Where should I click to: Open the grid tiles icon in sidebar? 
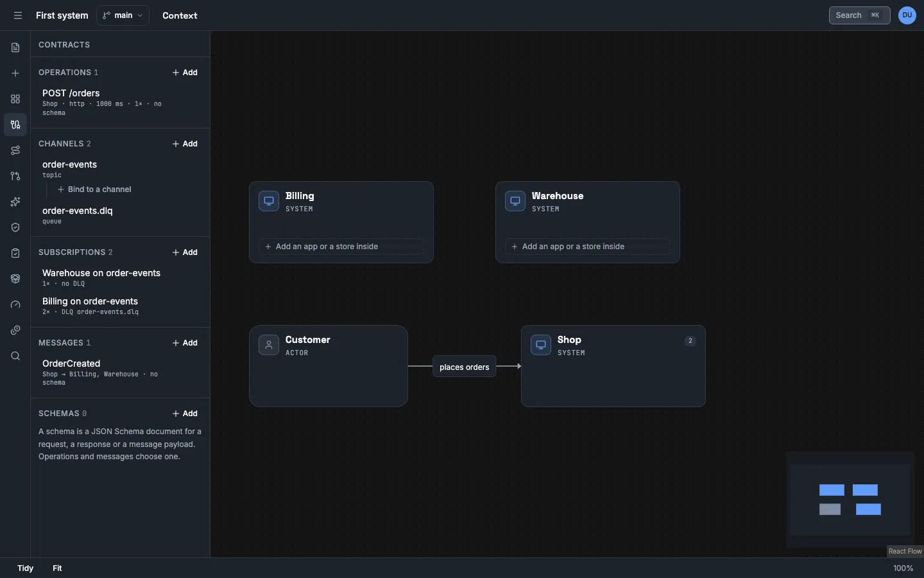(x=15, y=99)
